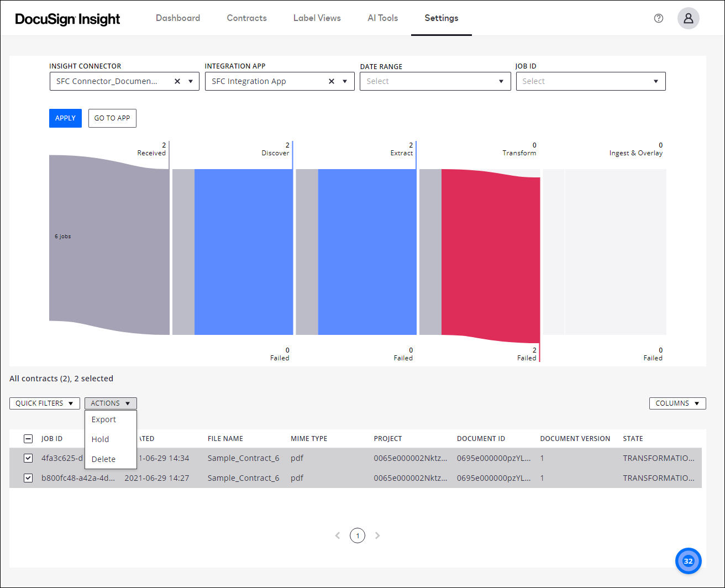Uncheck the row for job b800fc48
725x588 pixels.
[x=28, y=478]
